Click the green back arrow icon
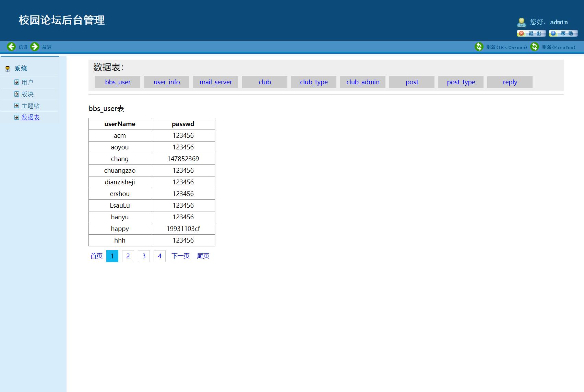 (x=11, y=47)
